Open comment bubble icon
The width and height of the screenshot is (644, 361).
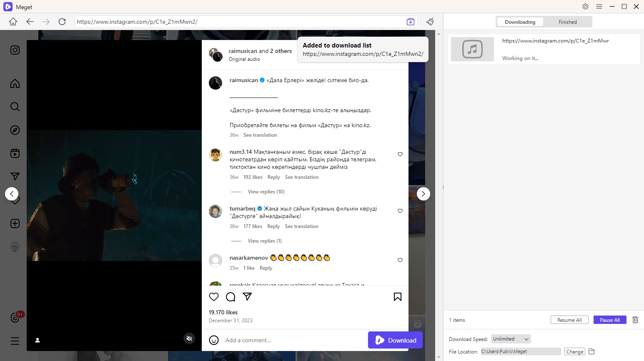pos(231,297)
